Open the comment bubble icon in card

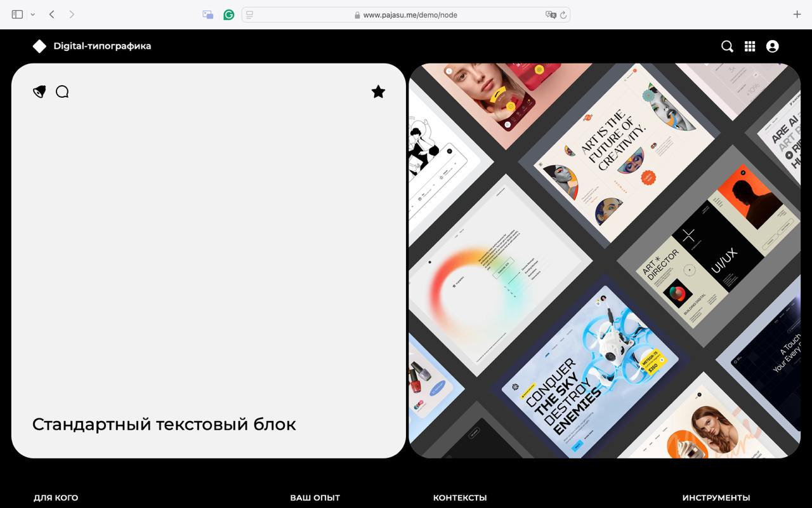point(62,92)
